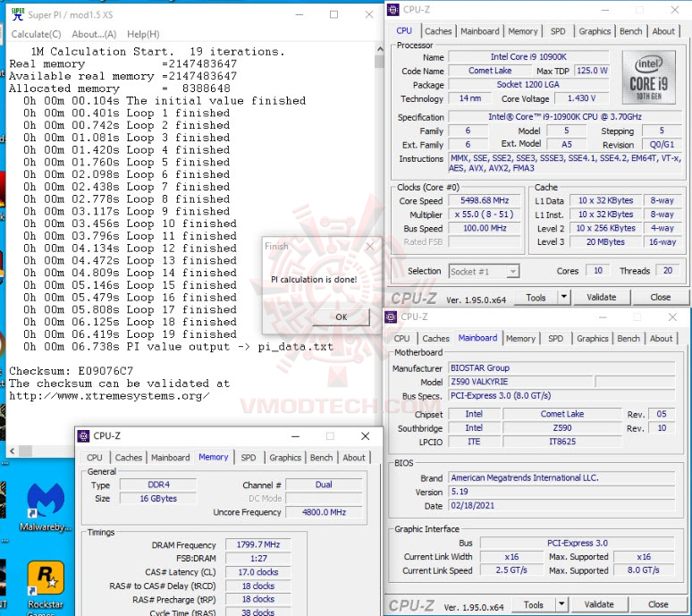The image size is (692, 616).
Task: Select Caches tab in Memory CPU-Z window
Action: click(x=129, y=458)
